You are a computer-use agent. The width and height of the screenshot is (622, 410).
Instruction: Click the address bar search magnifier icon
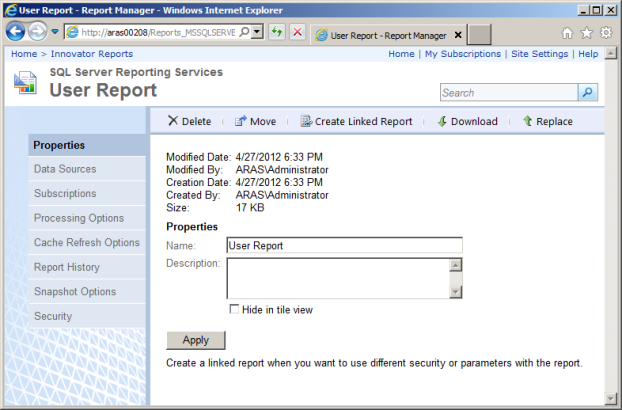(x=245, y=32)
